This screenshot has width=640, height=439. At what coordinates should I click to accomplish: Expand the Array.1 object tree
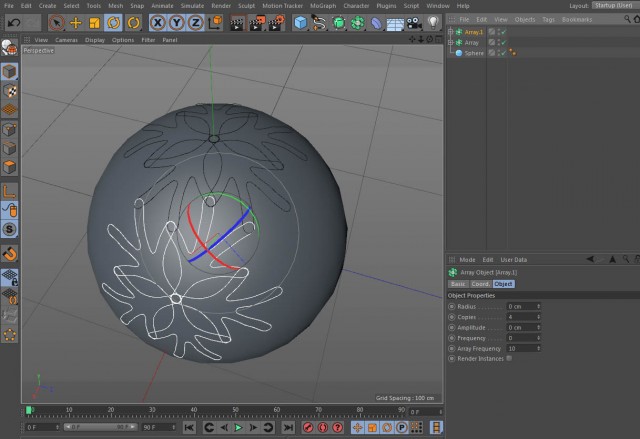pos(451,32)
